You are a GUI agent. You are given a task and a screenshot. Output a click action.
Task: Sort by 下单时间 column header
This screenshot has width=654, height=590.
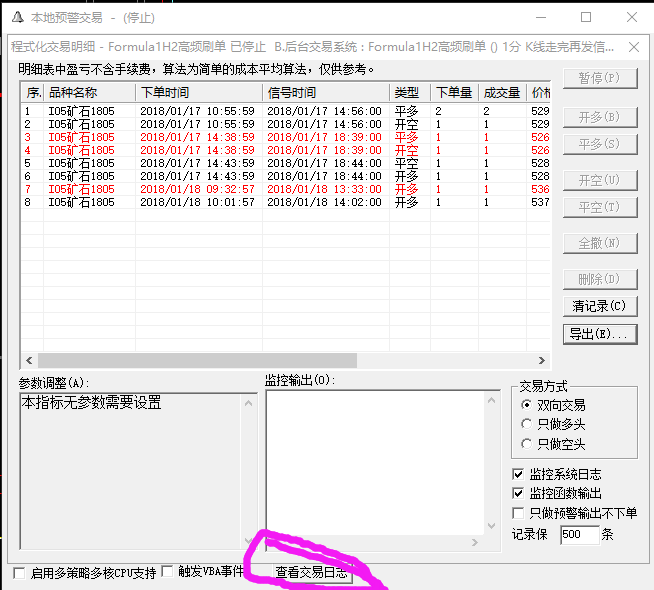[x=198, y=93]
